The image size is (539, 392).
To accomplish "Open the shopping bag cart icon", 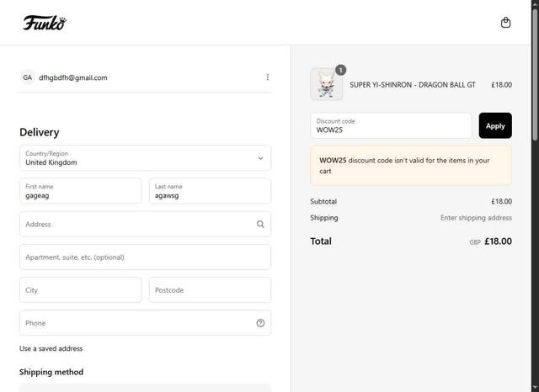I will (x=505, y=23).
